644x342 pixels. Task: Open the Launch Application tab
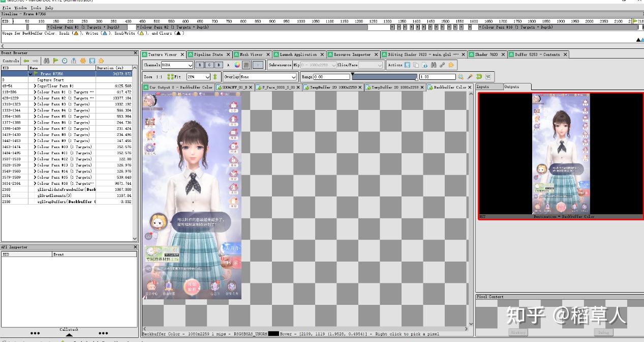tap(298, 54)
